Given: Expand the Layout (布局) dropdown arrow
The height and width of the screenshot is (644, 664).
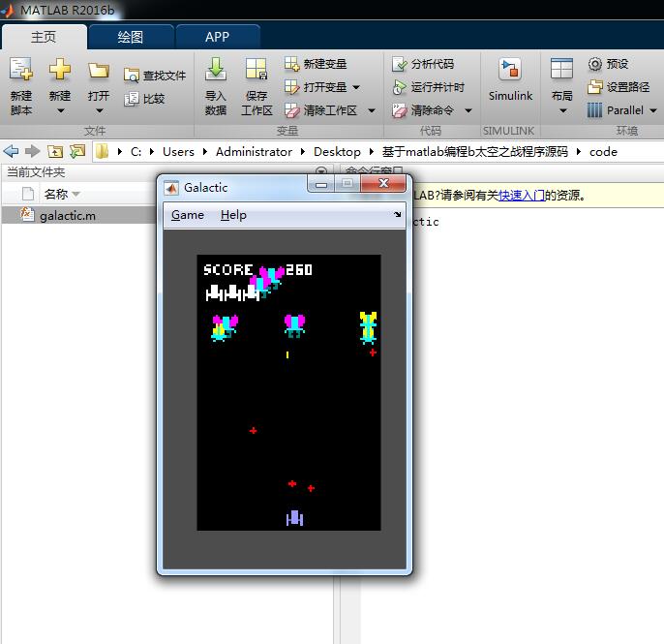Looking at the screenshot, I should coord(562,111).
